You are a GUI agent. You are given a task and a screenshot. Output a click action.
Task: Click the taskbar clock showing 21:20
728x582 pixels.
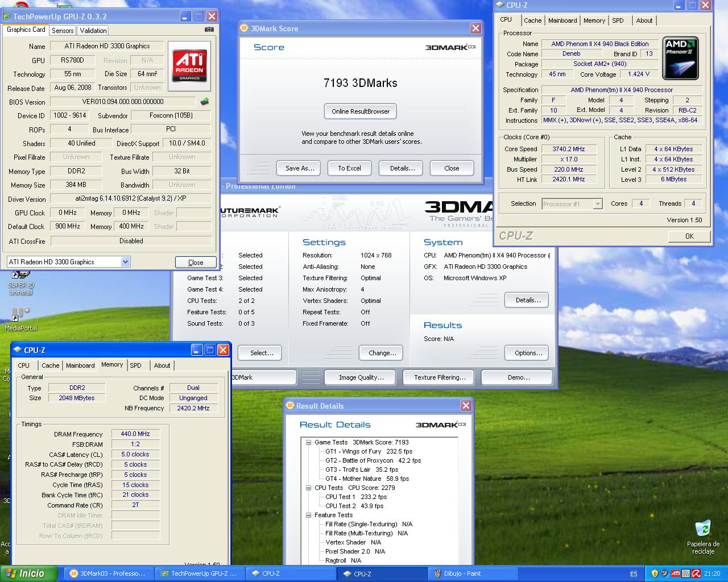click(x=712, y=573)
